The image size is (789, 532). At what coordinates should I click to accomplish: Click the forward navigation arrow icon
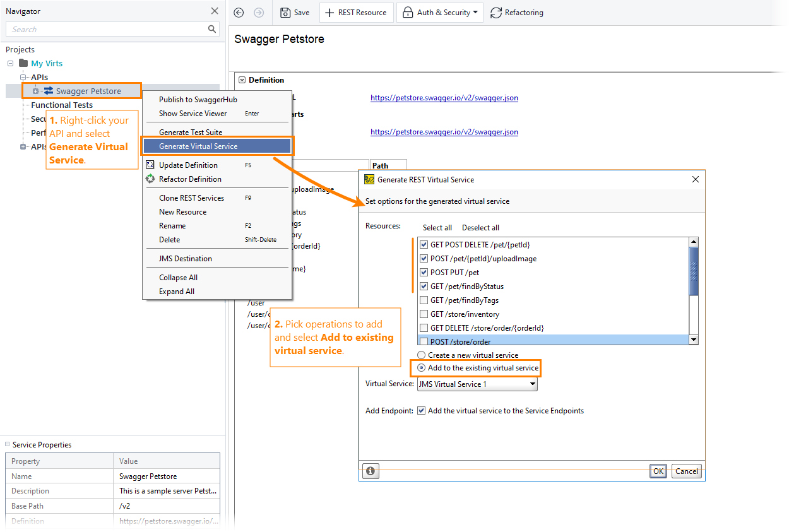pos(258,12)
